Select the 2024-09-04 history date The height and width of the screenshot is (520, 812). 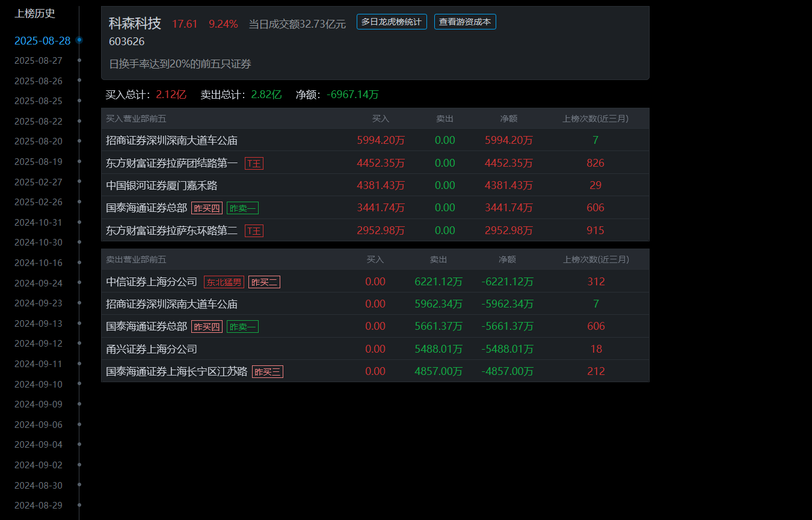38,445
